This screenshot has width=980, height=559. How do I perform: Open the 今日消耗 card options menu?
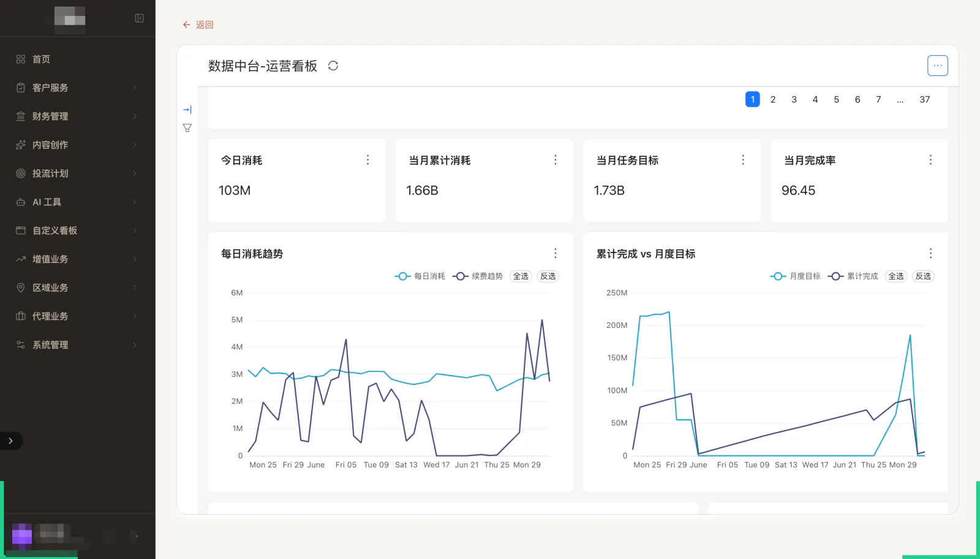[367, 160]
